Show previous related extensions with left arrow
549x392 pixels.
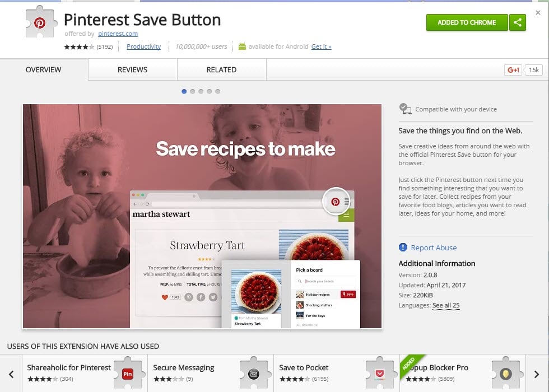pyautogui.click(x=11, y=374)
